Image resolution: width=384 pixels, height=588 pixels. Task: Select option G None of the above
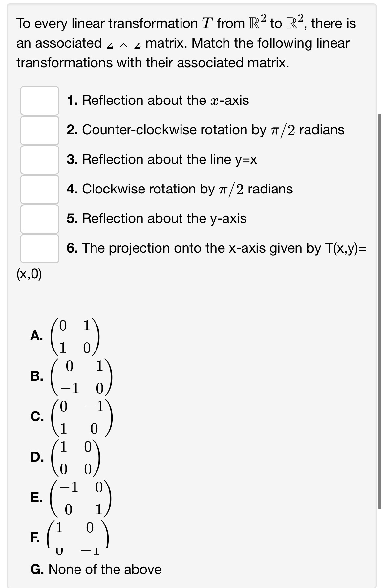click(x=95, y=569)
